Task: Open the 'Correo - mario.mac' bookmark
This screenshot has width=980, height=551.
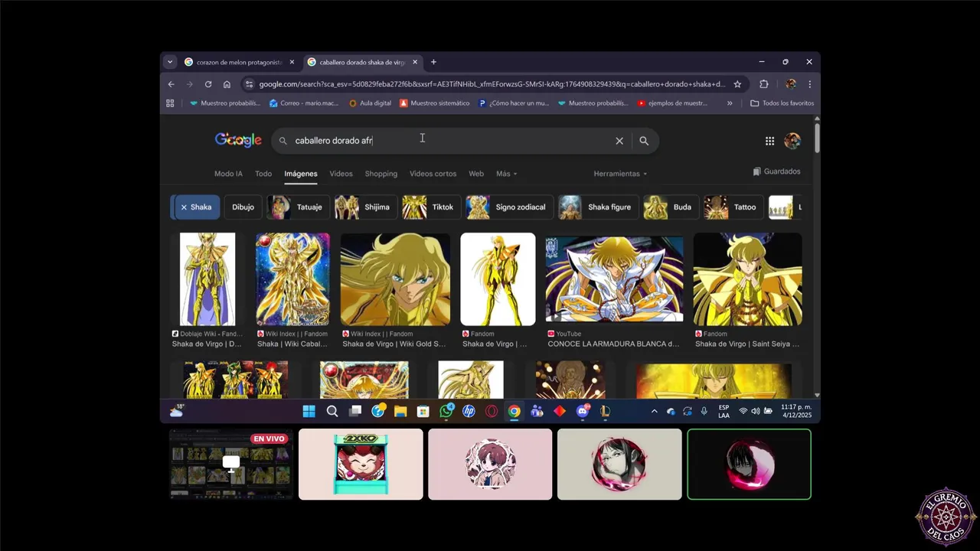Action: tap(304, 103)
